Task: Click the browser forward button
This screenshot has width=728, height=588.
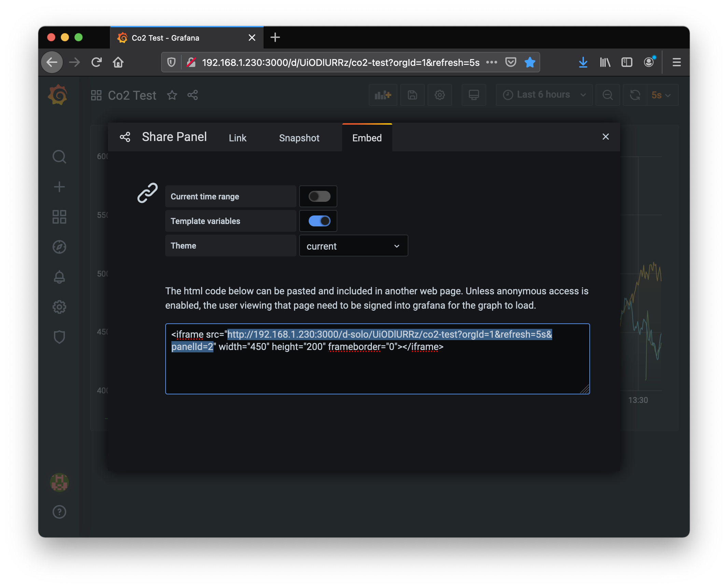Action: pyautogui.click(x=74, y=62)
